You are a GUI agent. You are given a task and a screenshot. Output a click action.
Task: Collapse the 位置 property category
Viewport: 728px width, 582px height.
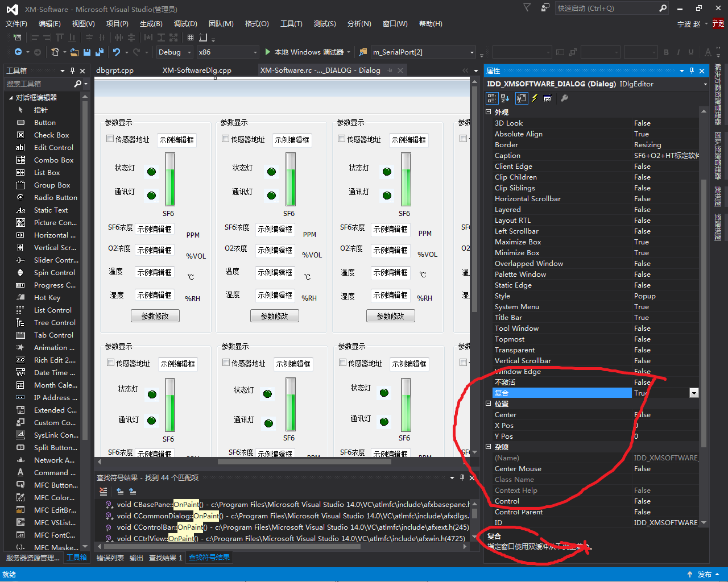click(488, 404)
